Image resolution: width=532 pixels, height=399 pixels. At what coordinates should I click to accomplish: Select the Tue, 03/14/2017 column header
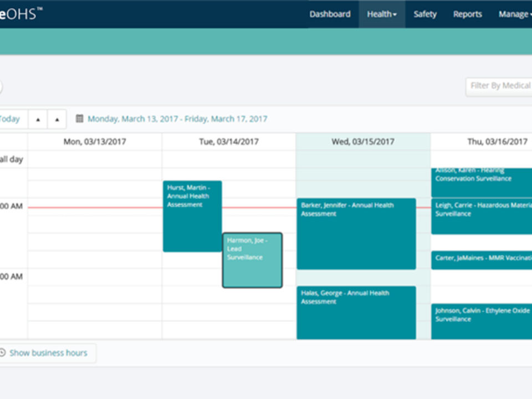tap(229, 141)
